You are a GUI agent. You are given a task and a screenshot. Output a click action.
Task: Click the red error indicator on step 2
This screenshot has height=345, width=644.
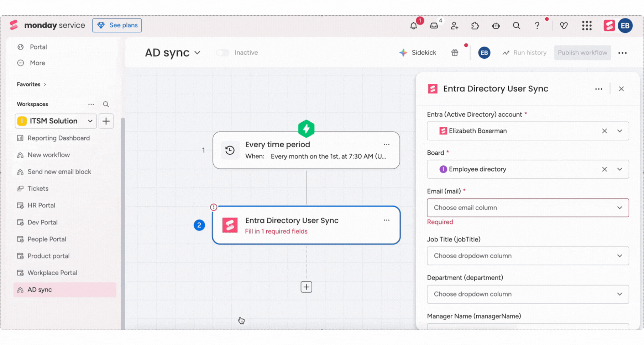(x=214, y=207)
